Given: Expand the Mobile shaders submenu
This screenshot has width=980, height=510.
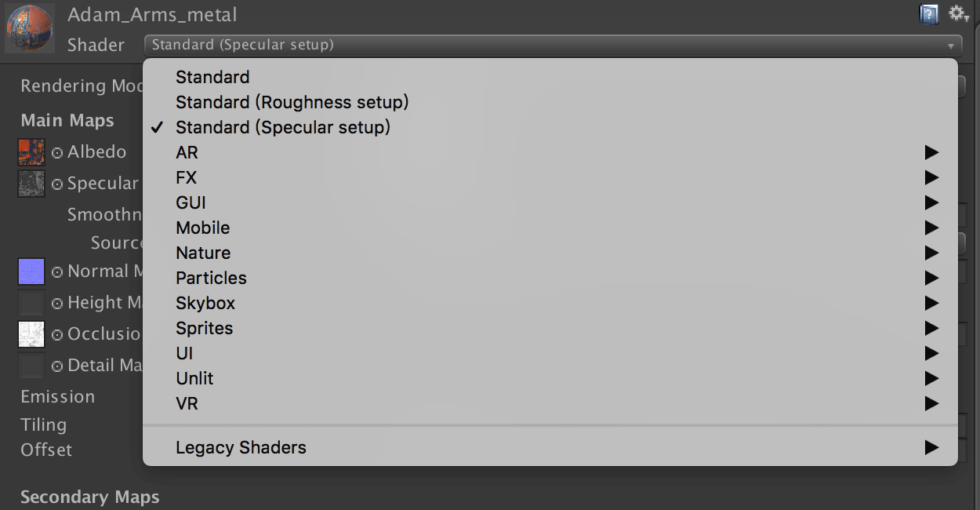Looking at the screenshot, I should tap(203, 228).
